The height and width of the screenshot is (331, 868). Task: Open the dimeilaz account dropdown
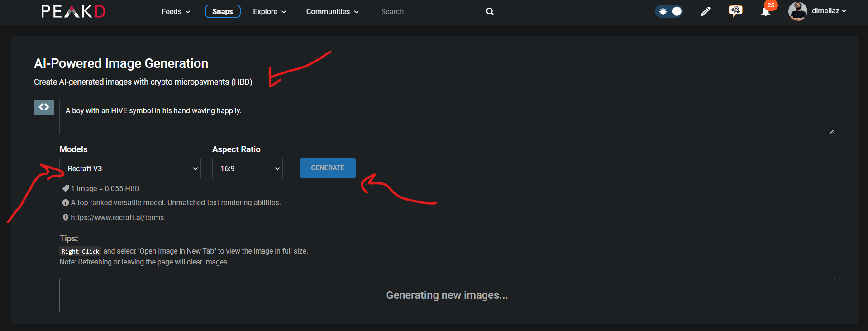pos(829,11)
